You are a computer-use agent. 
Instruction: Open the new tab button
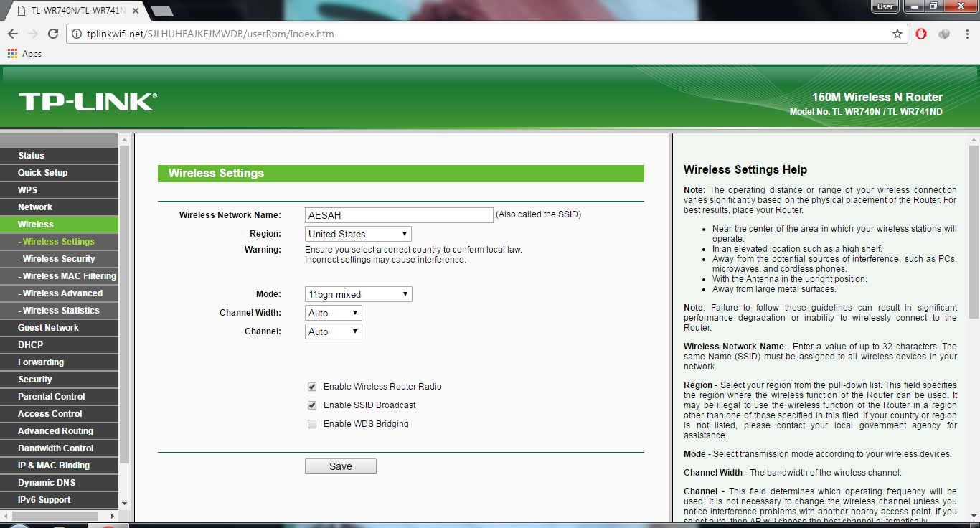click(162, 11)
